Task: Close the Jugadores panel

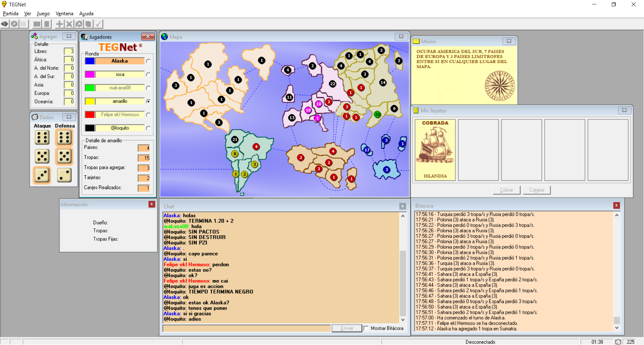Action: click(148, 37)
